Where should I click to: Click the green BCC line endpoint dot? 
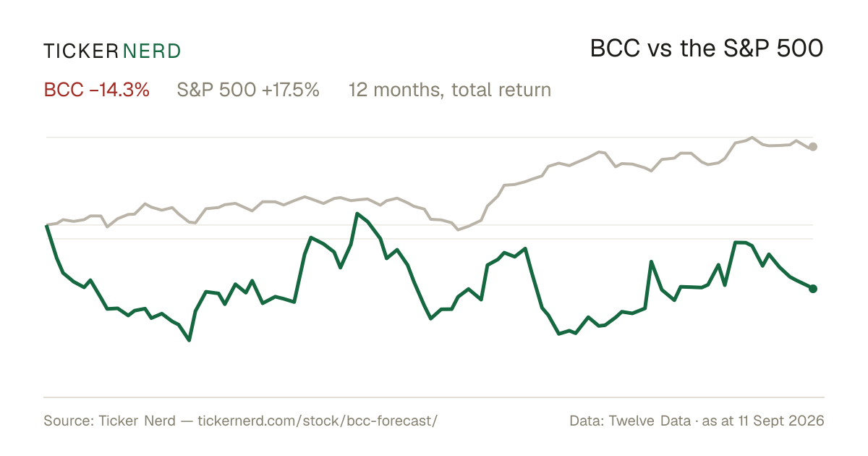(813, 289)
